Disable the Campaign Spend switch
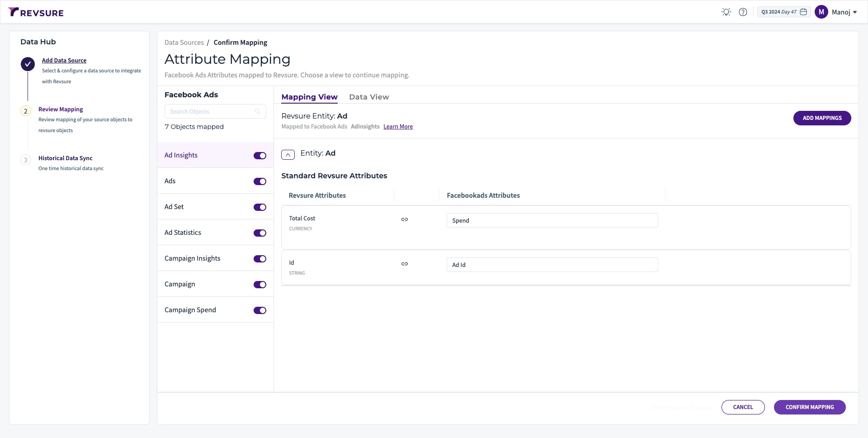This screenshot has width=868, height=438. click(260, 310)
